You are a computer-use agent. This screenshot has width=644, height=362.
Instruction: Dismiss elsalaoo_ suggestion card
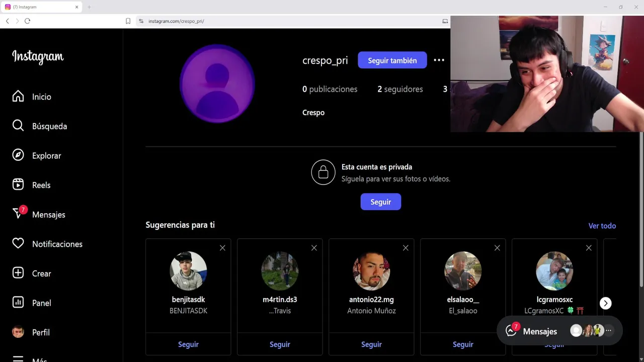click(x=497, y=248)
